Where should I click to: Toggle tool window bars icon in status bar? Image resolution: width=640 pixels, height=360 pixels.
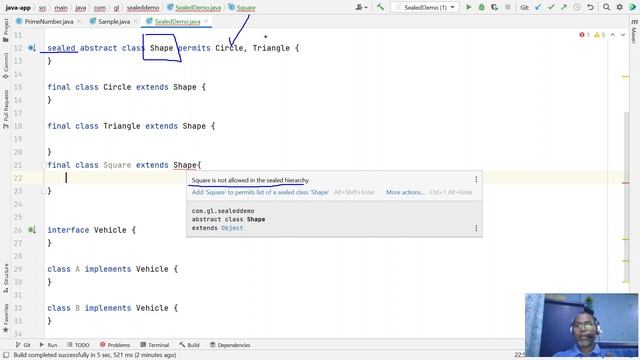click(6, 355)
